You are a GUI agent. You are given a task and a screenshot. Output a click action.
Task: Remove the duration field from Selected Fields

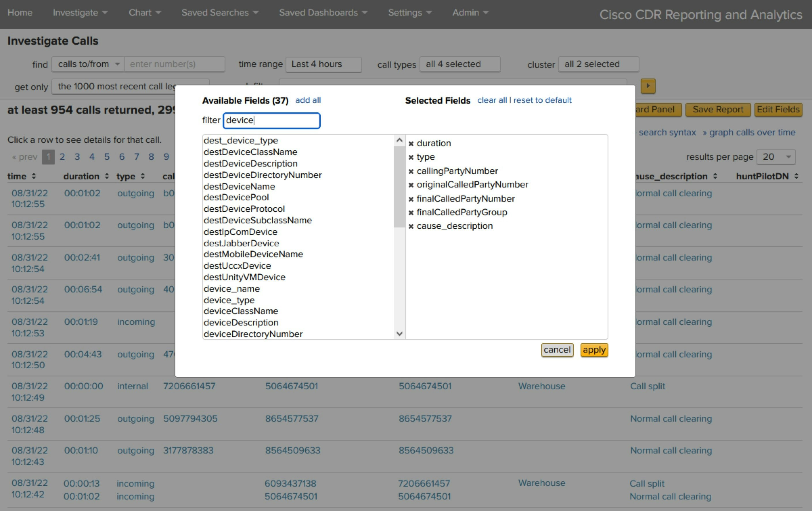click(x=411, y=144)
